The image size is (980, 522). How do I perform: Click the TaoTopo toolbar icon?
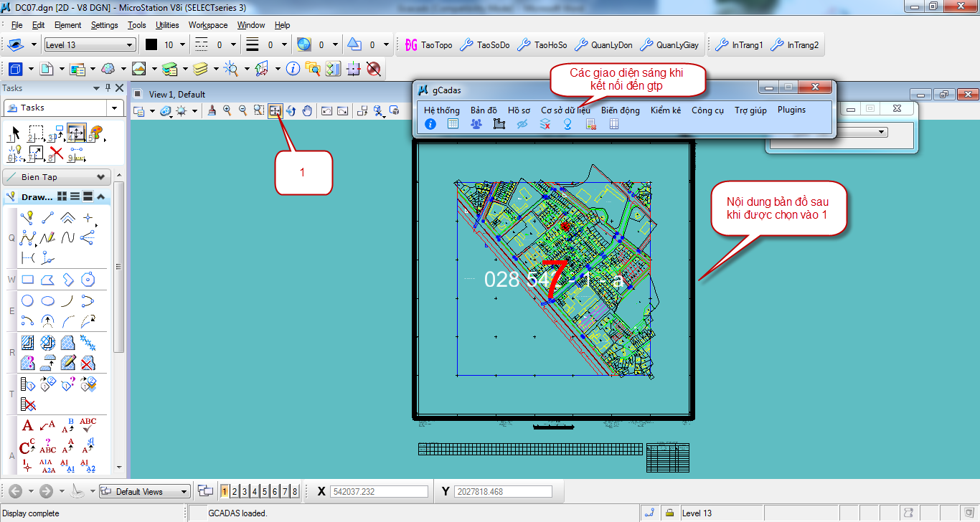428,45
